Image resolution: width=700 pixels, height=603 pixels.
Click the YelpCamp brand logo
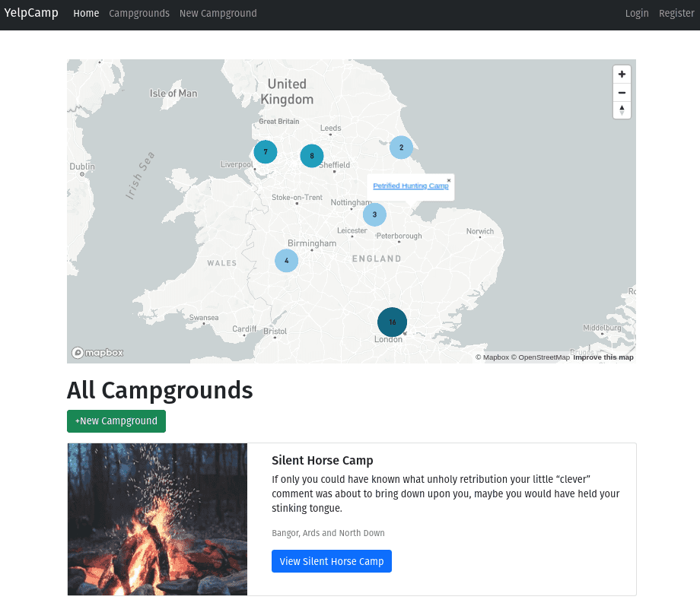(31, 13)
